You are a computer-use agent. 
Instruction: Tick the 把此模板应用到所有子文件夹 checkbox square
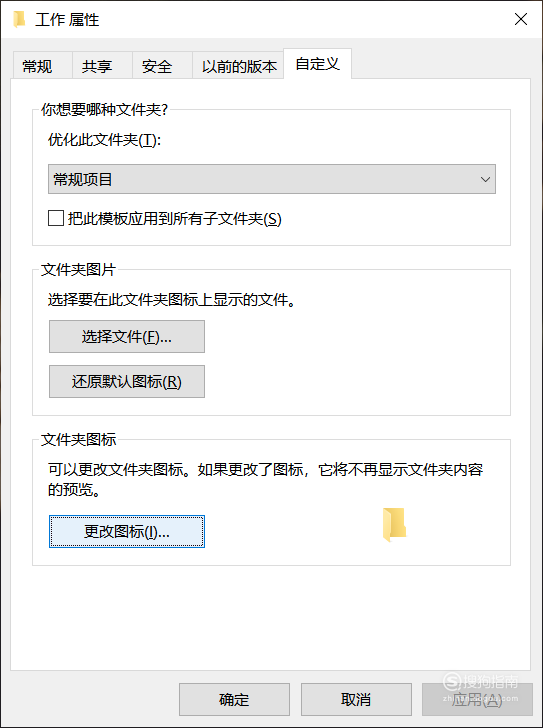tap(56, 218)
